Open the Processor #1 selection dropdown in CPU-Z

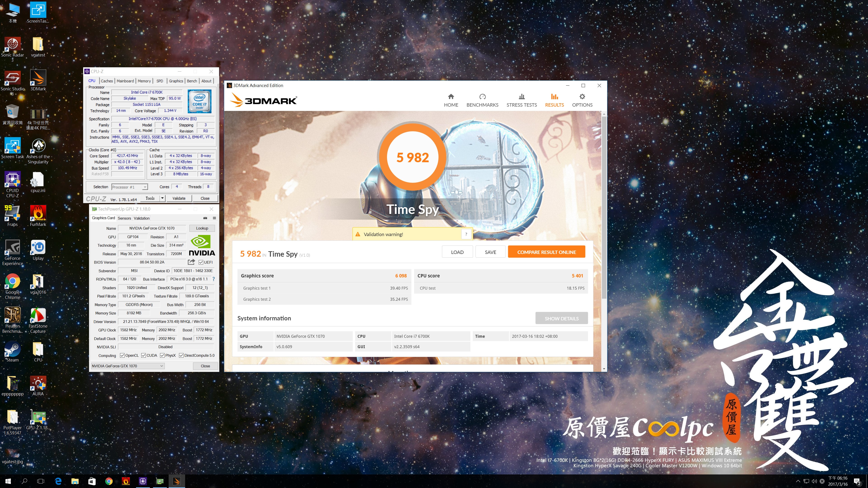point(130,187)
